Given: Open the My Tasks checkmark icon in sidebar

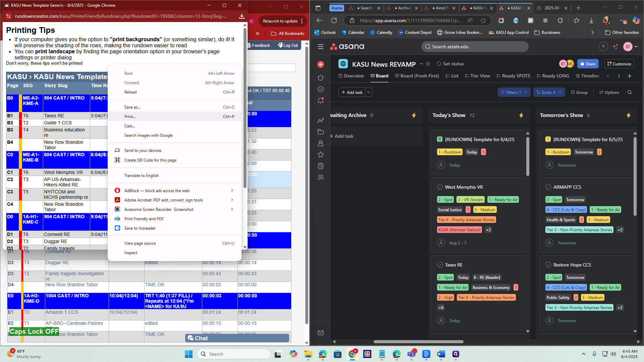Looking at the screenshot, I should [x=321, y=89].
